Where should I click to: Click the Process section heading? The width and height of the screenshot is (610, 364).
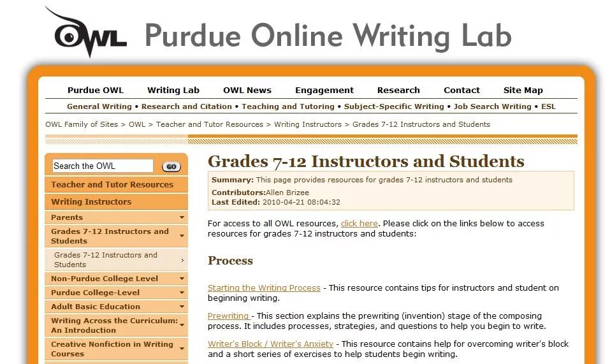pyautogui.click(x=230, y=261)
